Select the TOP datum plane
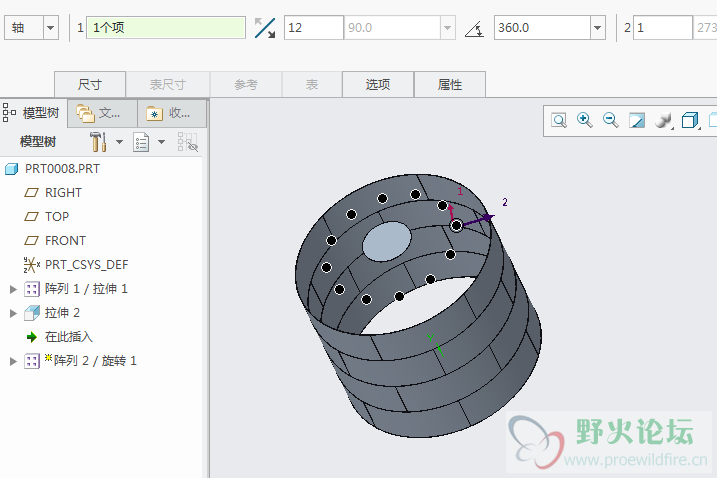 [x=57, y=216]
